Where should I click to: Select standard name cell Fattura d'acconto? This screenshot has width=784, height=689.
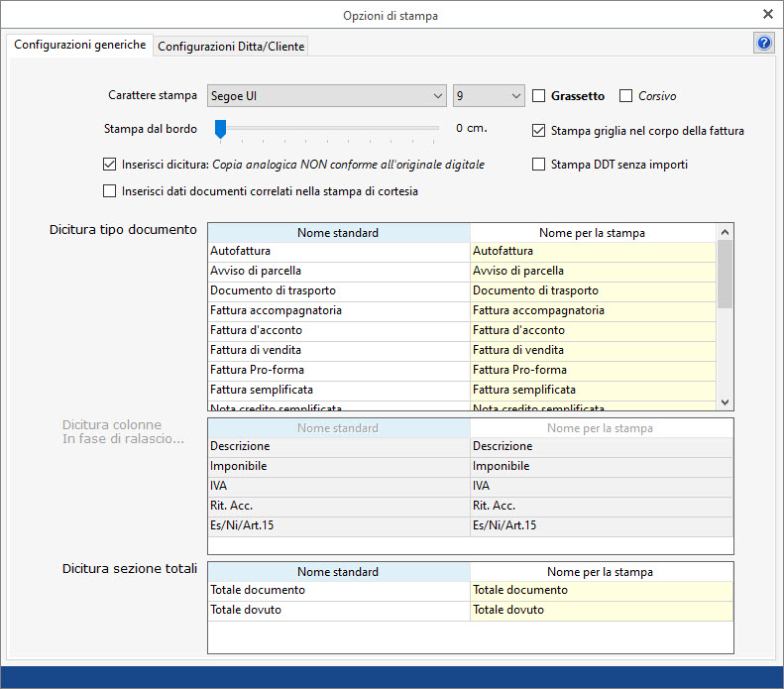[339, 330]
